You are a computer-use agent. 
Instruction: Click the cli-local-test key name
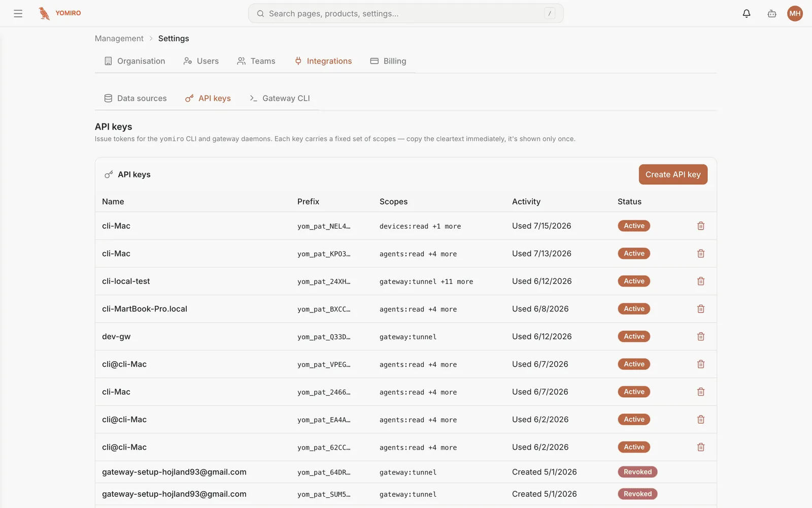(126, 281)
